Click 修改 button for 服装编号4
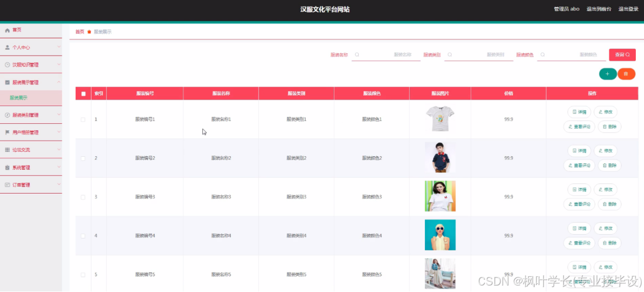The height and width of the screenshot is (292, 644). tap(606, 228)
